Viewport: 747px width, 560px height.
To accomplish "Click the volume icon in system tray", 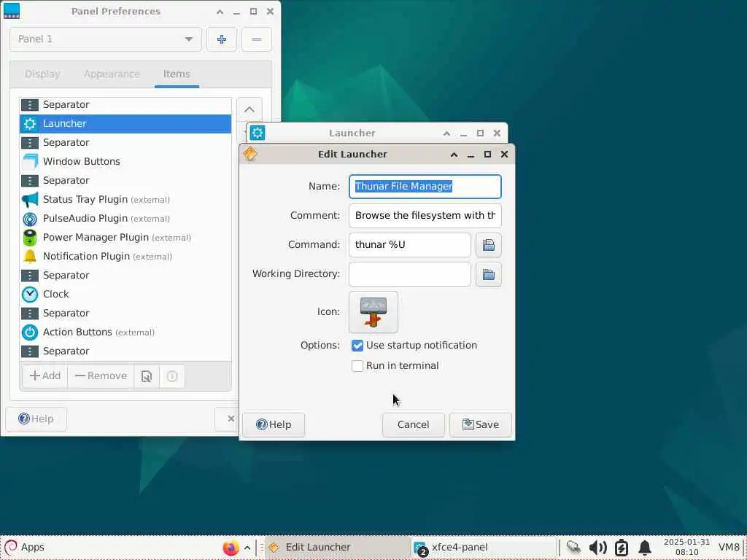I will [598, 548].
